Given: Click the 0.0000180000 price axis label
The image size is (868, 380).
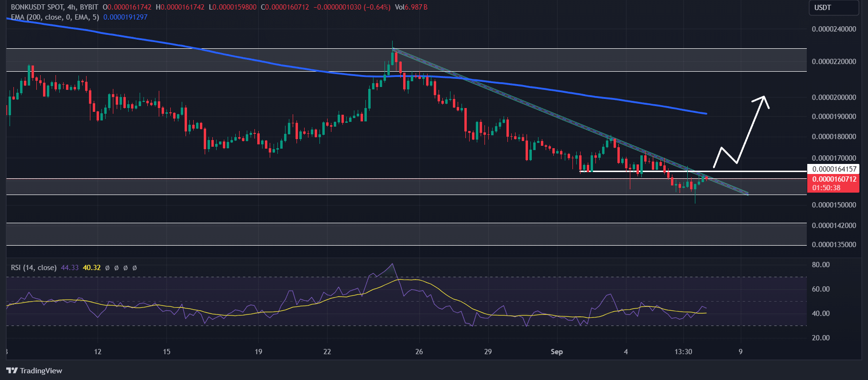Looking at the screenshot, I should click(834, 137).
